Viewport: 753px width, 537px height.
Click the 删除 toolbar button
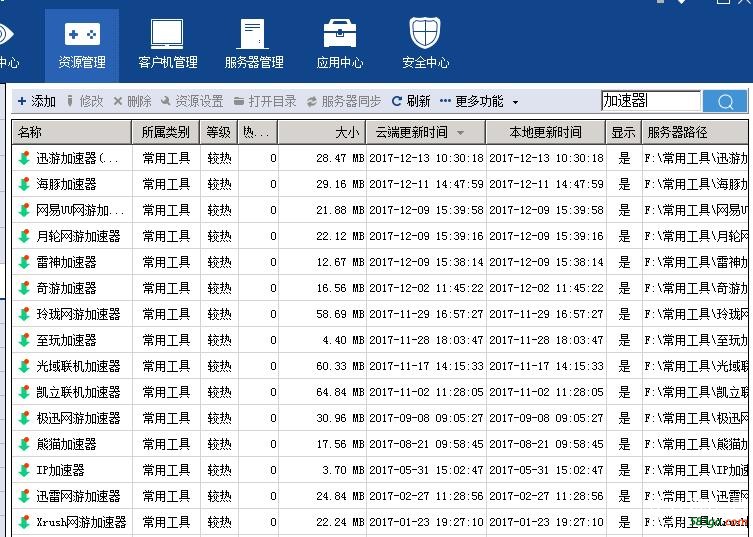click(x=132, y=101)
